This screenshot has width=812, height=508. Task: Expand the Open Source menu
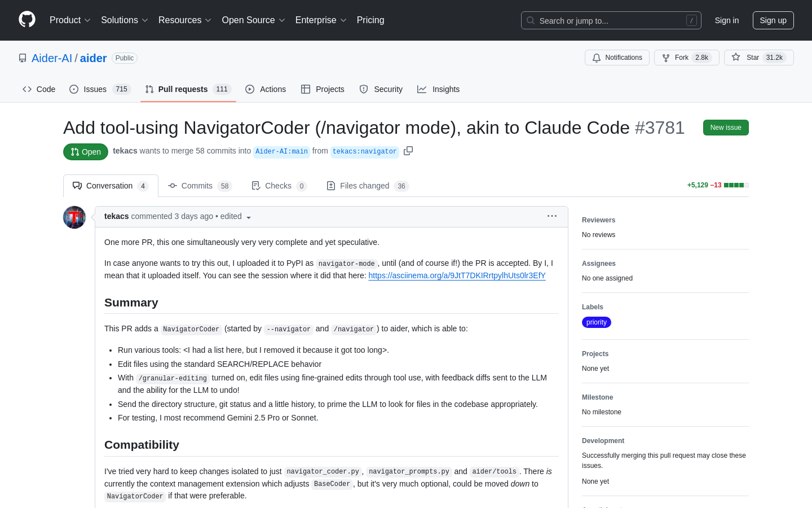(254, 20)
